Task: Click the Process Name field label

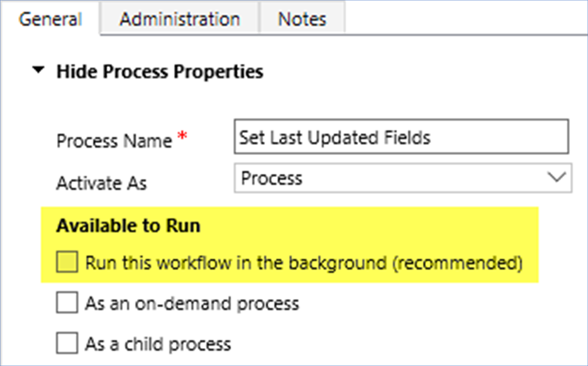Action: click(x=114, y=141)
